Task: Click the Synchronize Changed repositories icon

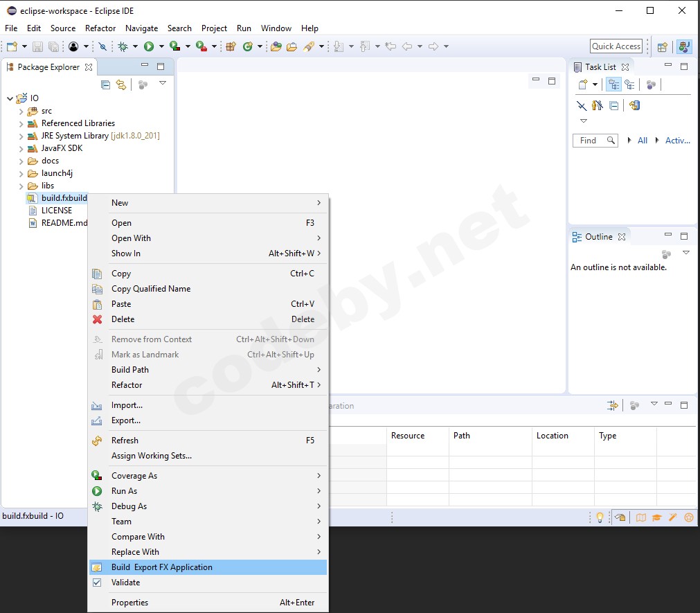Action: pyautogui.click(x=634, y=105)
